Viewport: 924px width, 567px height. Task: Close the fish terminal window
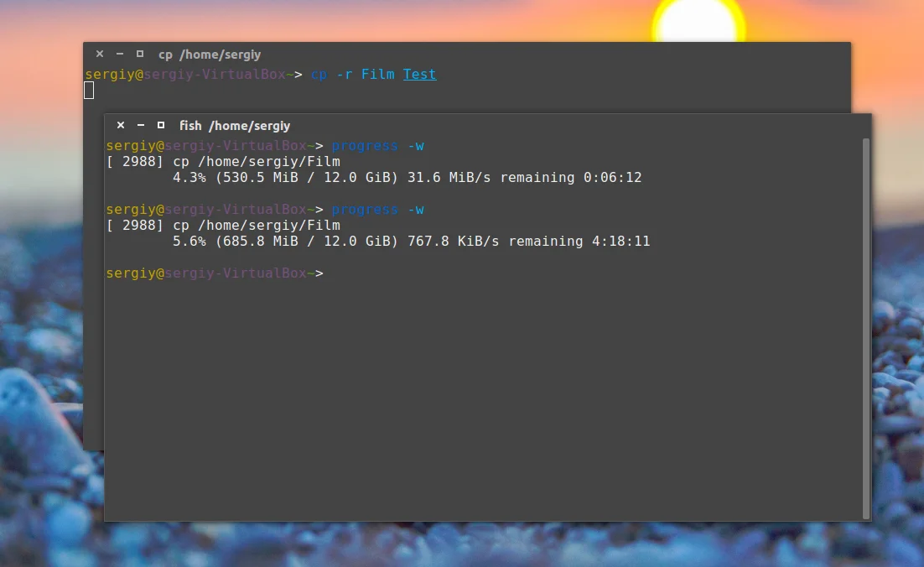click(x=120, y=125)
